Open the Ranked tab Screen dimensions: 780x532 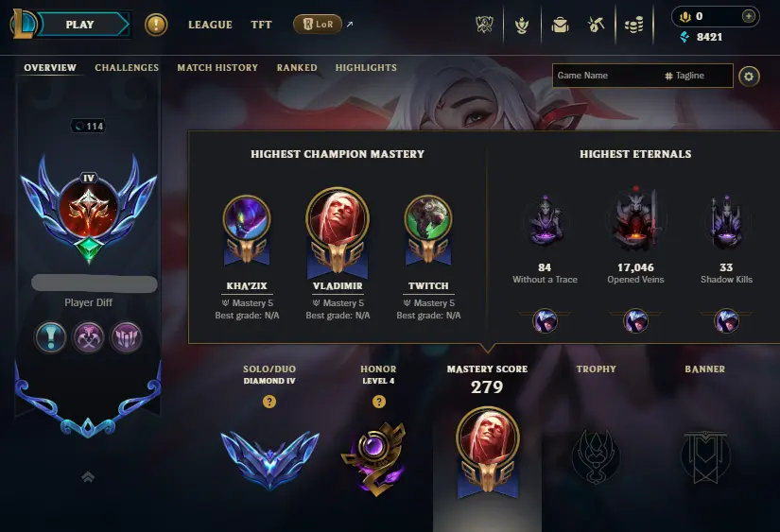click(x=297, y=68)
